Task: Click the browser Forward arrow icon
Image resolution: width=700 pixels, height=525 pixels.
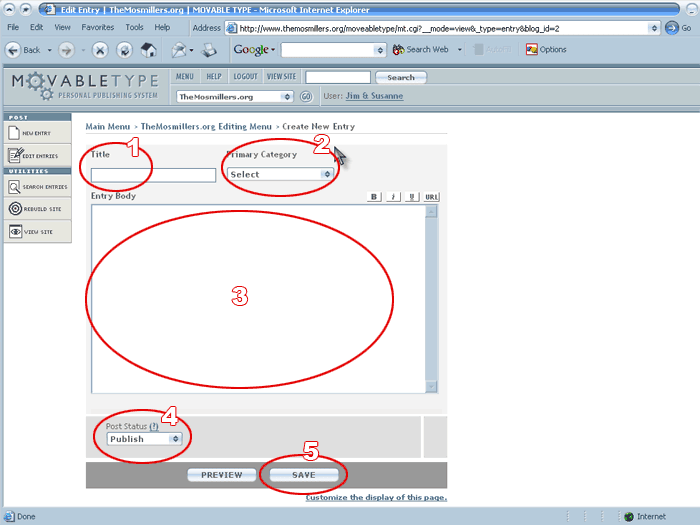Action: (66, 50)
